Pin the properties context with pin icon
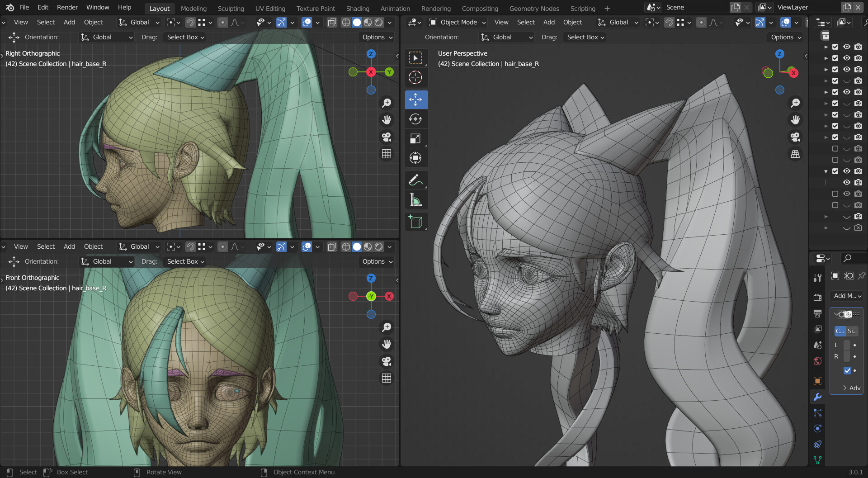The width and height of the screenshot is (868, 478). coord(862,275)
